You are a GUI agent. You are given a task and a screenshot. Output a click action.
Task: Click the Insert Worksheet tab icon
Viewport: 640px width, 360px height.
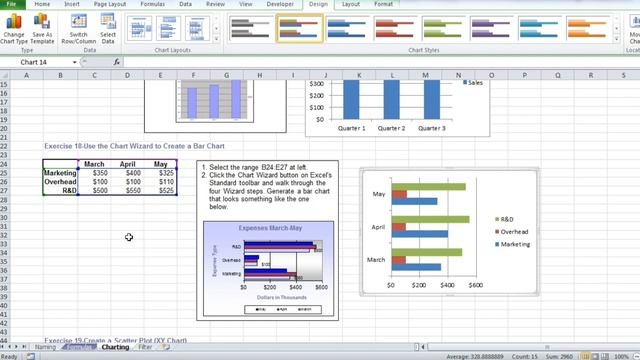[165, 347]
